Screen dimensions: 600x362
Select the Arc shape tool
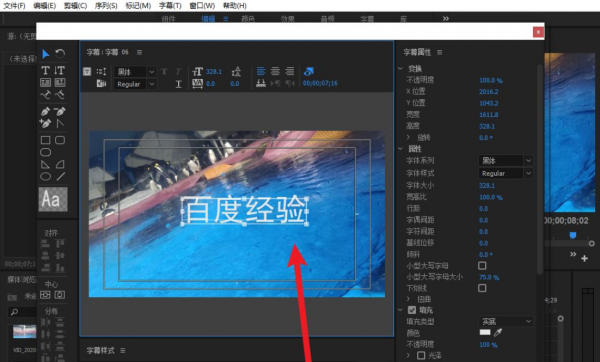60,164
